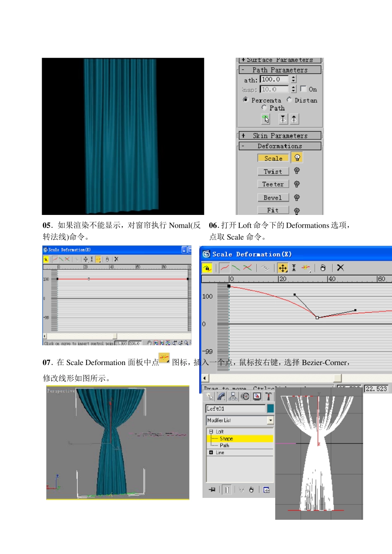Click scrollbar thumb in small Scale Deformation window
This screenshot has width=392, height=554.
pos(115,336)
